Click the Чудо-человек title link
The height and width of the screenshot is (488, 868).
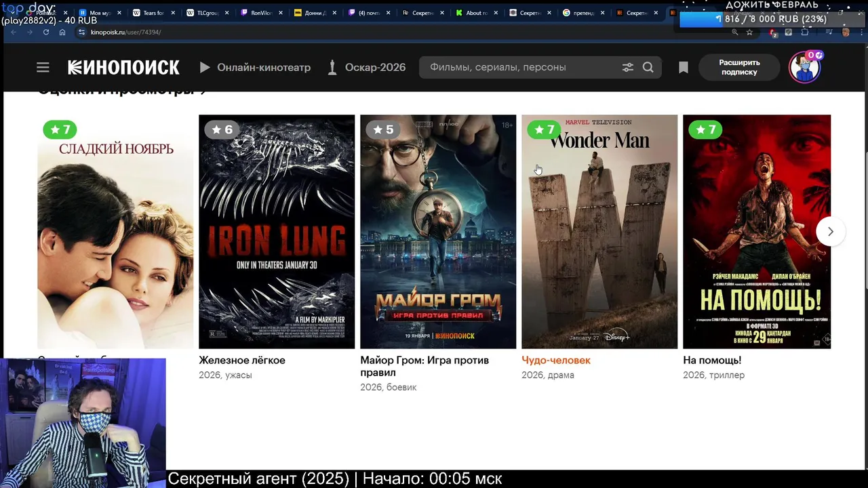556,361
